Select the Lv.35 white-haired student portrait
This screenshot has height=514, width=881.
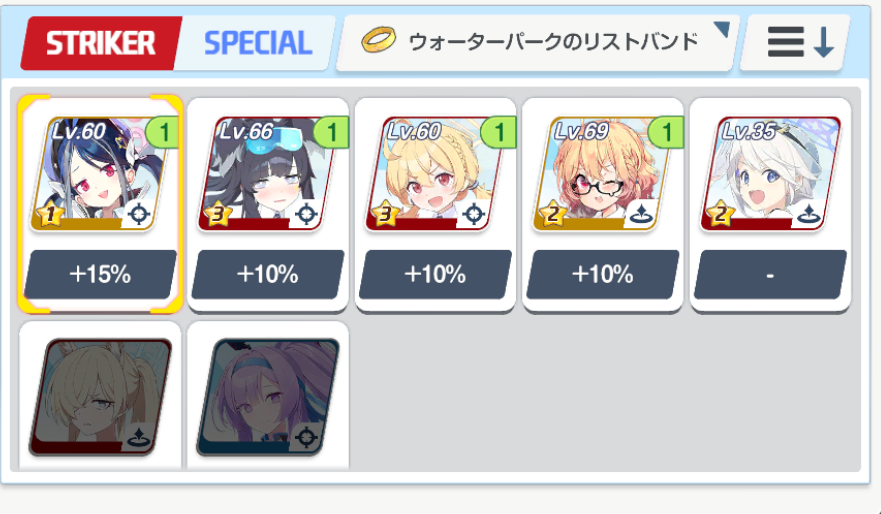click(771, 174)
